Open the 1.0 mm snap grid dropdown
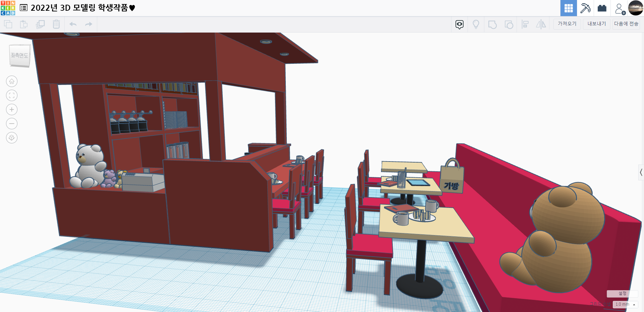This screenshot has height=312, width=644. (x=625, y=304)
